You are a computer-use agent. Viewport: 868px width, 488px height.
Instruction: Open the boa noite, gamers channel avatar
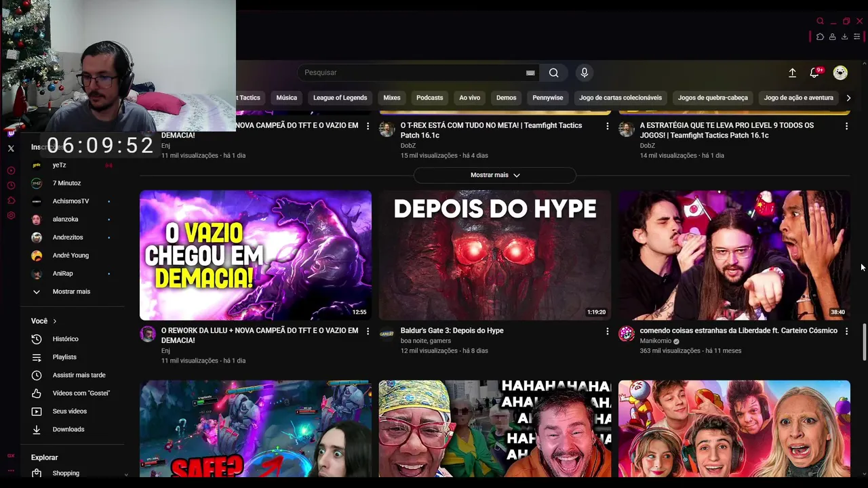pyautogui.click(x=387, y=333)
